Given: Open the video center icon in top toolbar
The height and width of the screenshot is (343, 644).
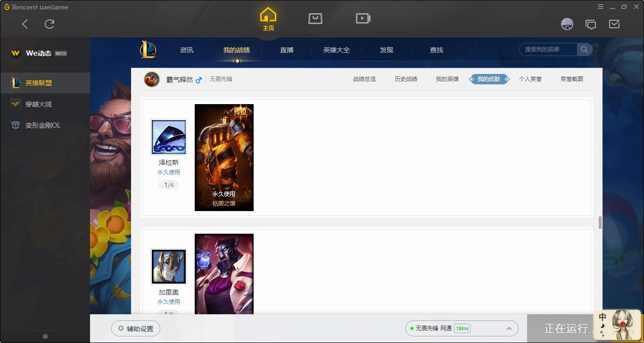Looking at the screenshot, I should 363,18.
